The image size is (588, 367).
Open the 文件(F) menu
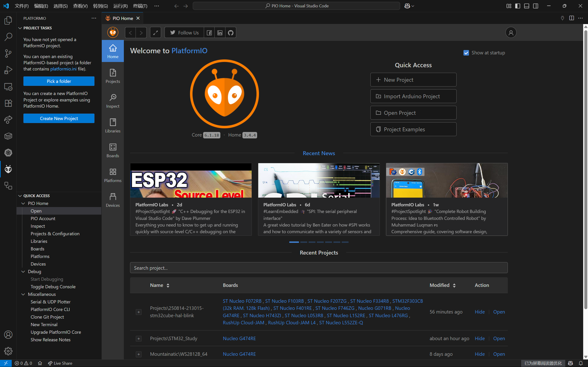21,6
